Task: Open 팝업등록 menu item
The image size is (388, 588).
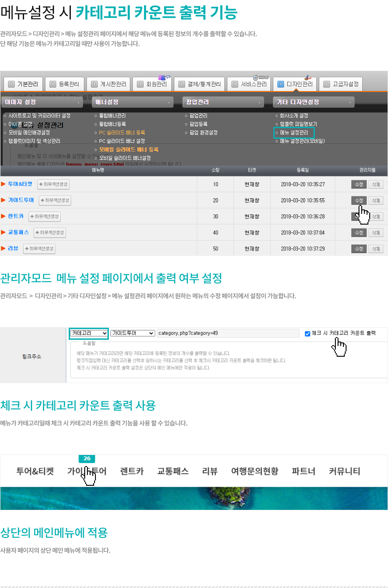Action: tap(198, 124)
